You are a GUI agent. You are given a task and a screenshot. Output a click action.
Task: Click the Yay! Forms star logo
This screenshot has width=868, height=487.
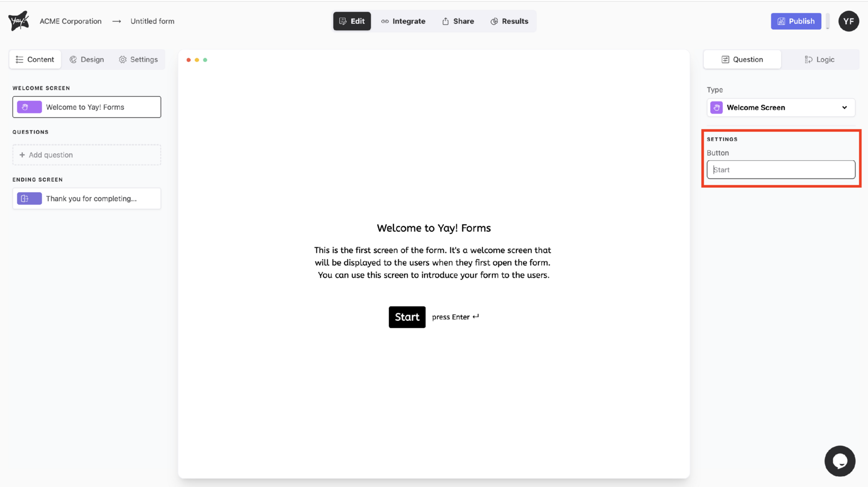tap(19, 21)
